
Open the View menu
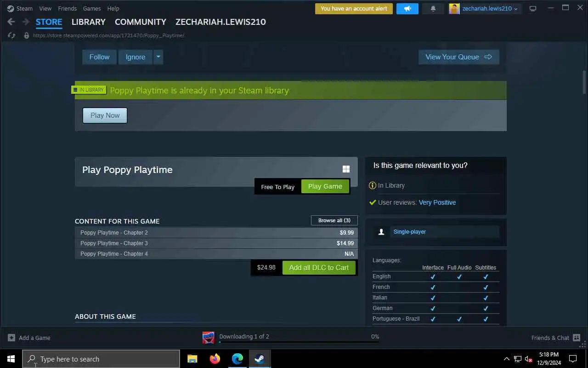(x=45, y=8)
